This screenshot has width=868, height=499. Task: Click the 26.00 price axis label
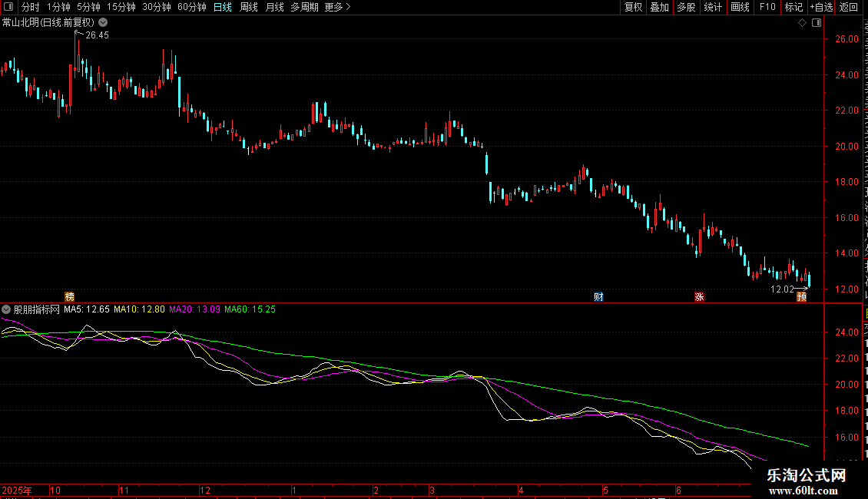coord(847,39)
